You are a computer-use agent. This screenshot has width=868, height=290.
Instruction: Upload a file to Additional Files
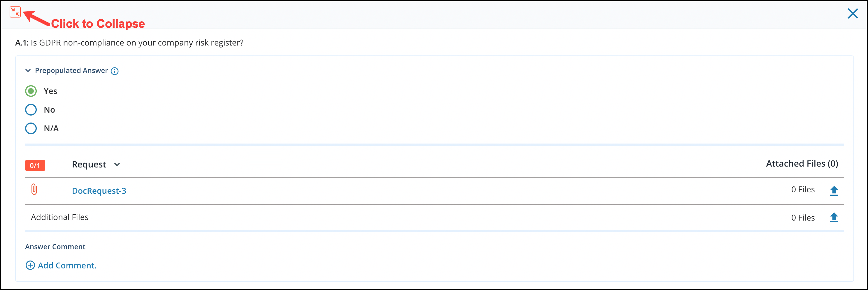[834, 218]
